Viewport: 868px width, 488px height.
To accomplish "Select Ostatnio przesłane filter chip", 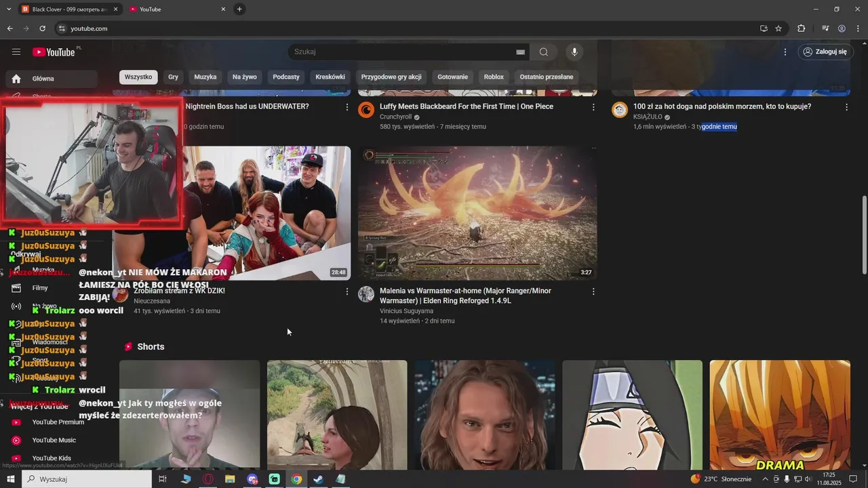I will click(x=547, y=77).
